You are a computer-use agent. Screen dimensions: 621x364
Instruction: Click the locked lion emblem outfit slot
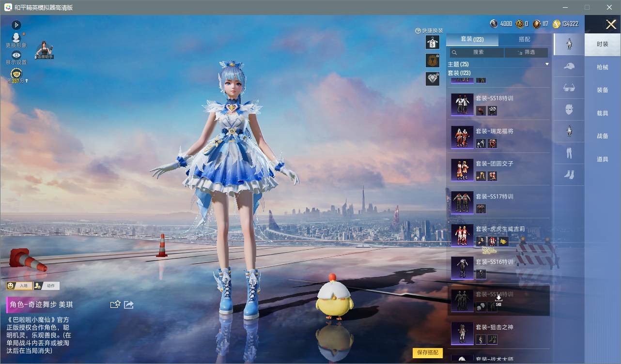[x=433, y=61]
